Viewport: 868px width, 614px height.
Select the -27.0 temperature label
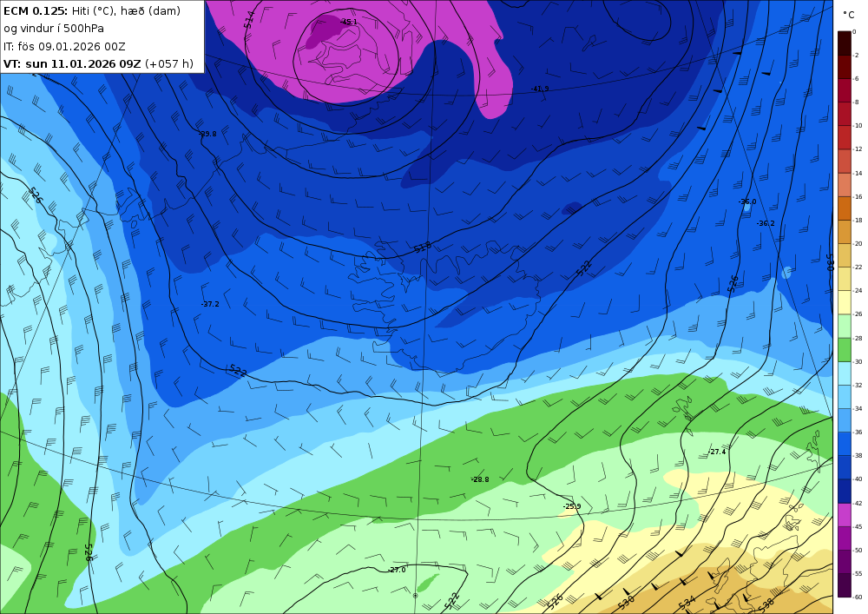[397, 570]
